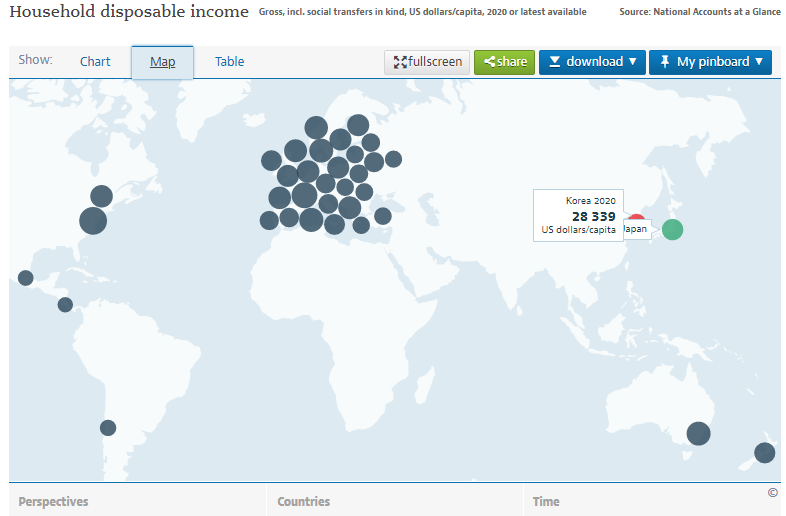Screen dimensions: 786x516
Task: Click the Mexico bubble on left edge
Action: pyautogui.click(x=26, y=278)
